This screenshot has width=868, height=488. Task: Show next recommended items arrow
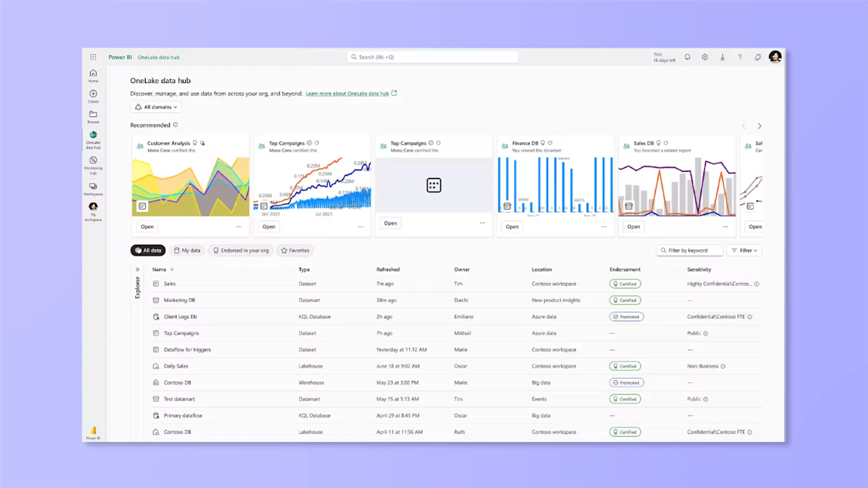759,126
